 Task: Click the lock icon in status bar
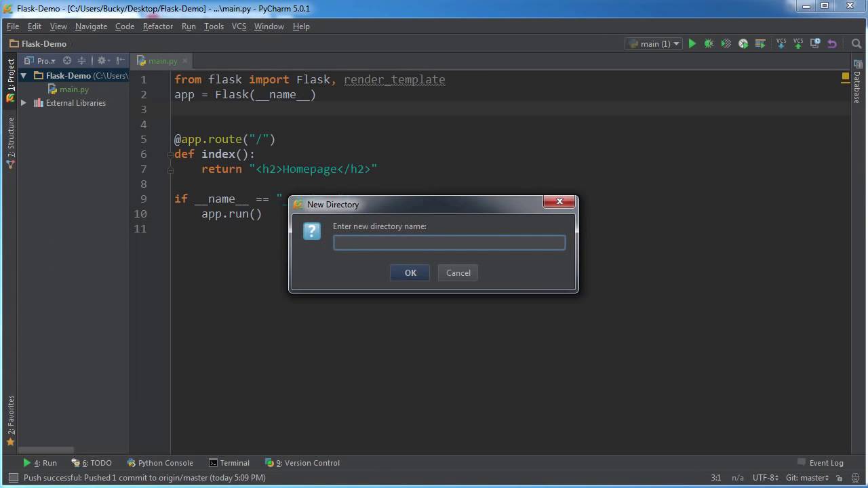point(840,478)
